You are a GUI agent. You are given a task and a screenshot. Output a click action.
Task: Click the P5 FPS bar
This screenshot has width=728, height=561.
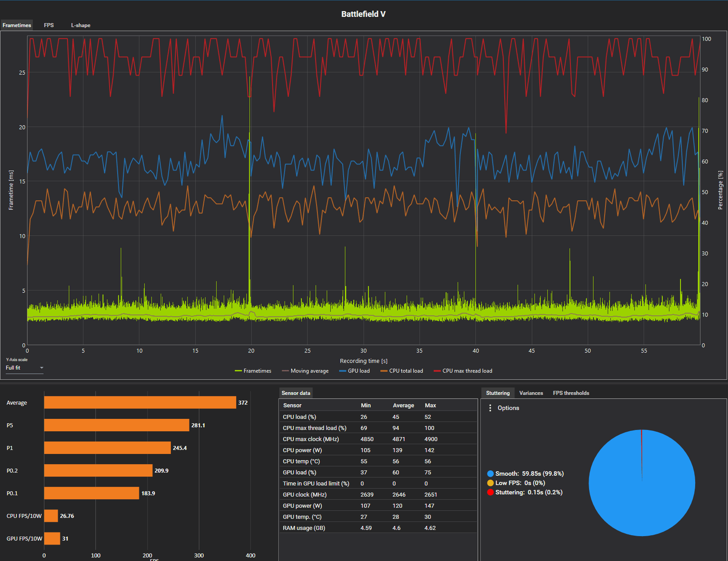(116, 425)
